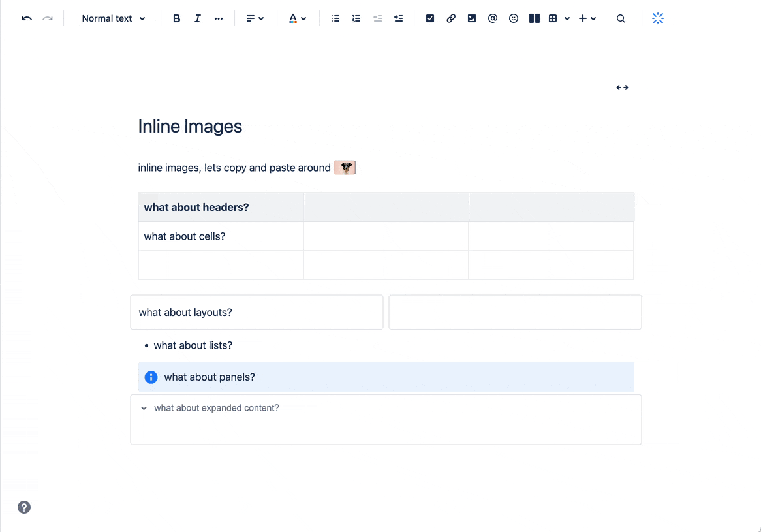Click the outdent icon
Viewport: 761px width, 532px height.
pos(378,18)
